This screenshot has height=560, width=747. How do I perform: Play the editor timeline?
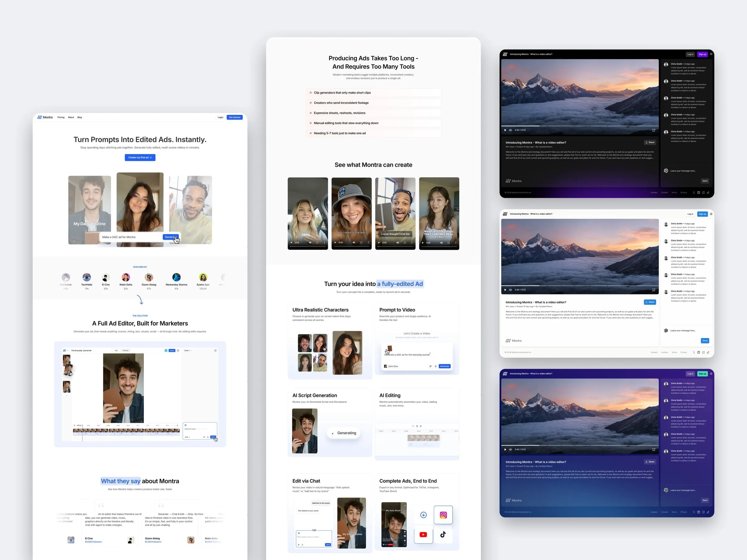click(x=74, y=425)
